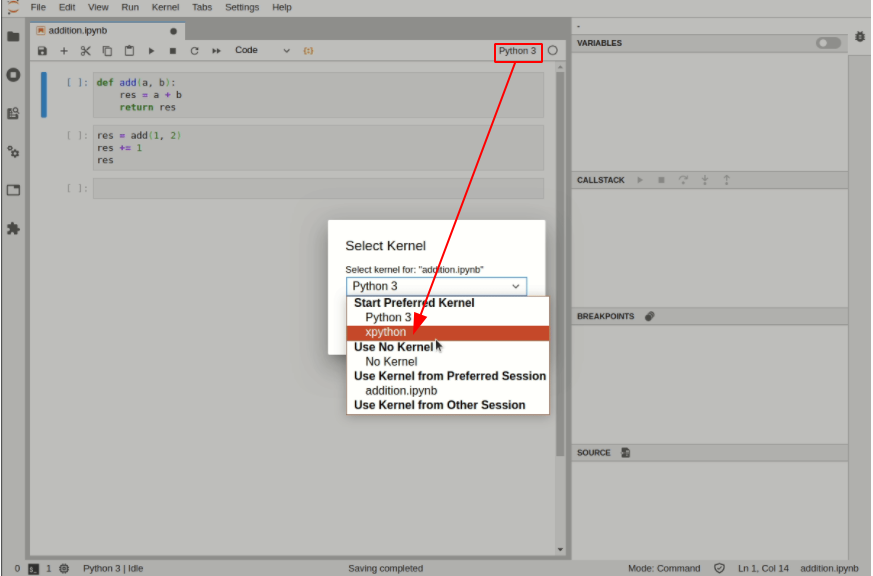Open the Git/contents sidebar icon
The image size is (873, 576).
point(13,113)
